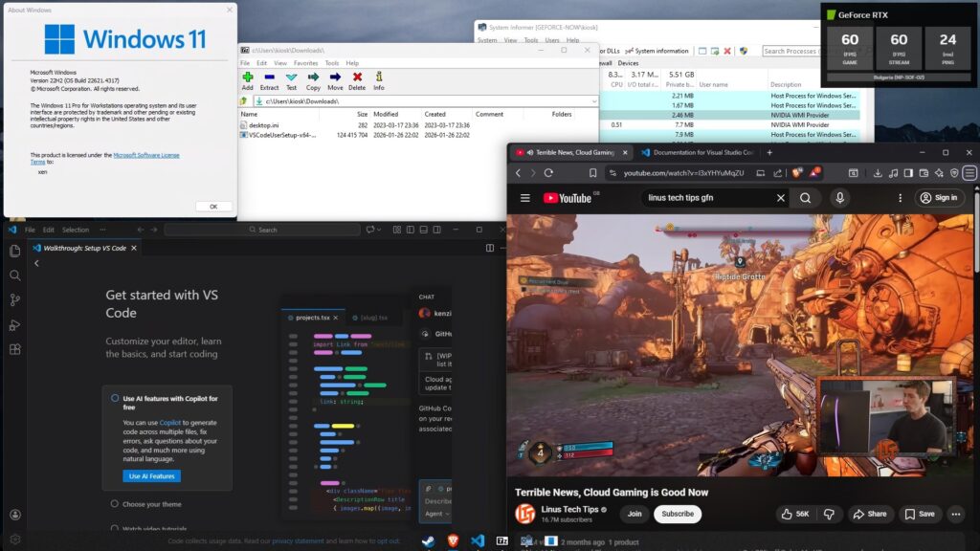Click Use AI Features button
980x551 pixels.
click(152, 476)
